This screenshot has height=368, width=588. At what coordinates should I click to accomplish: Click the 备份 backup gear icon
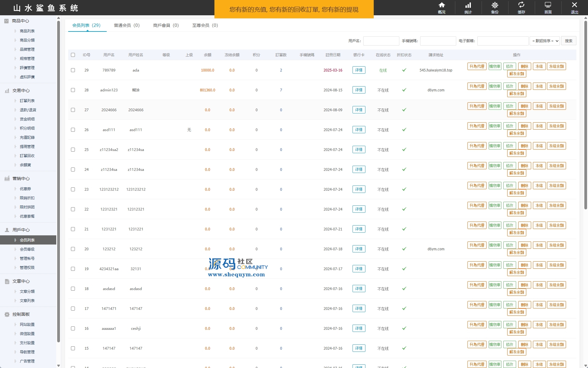[495, 5]
